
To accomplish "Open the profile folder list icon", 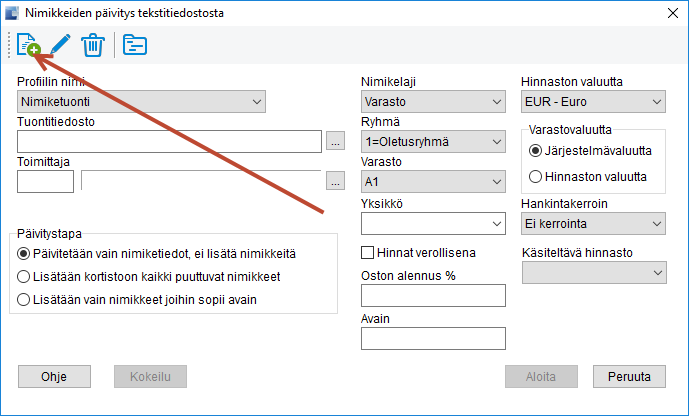I will (135, 45).
